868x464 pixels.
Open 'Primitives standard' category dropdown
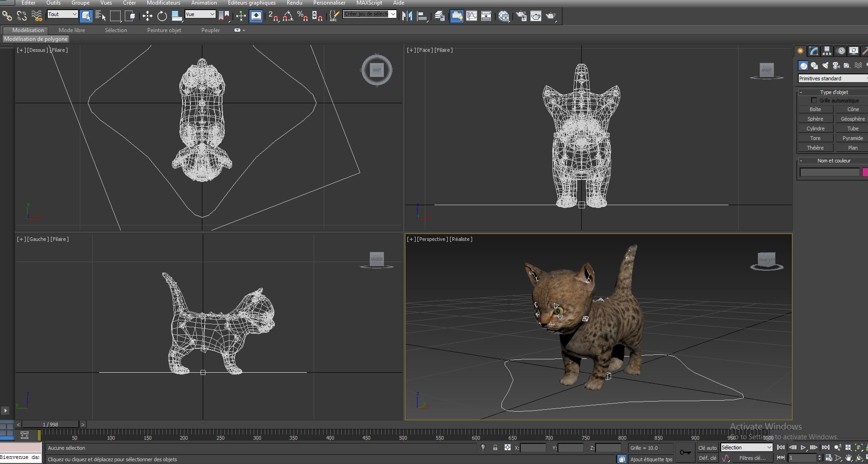pyautogui.click(x=833, y=78)
